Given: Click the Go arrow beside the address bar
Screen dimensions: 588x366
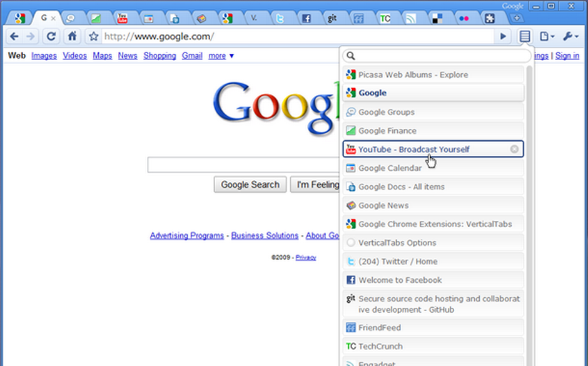Looking at the screenshot, I should (503, 36).
